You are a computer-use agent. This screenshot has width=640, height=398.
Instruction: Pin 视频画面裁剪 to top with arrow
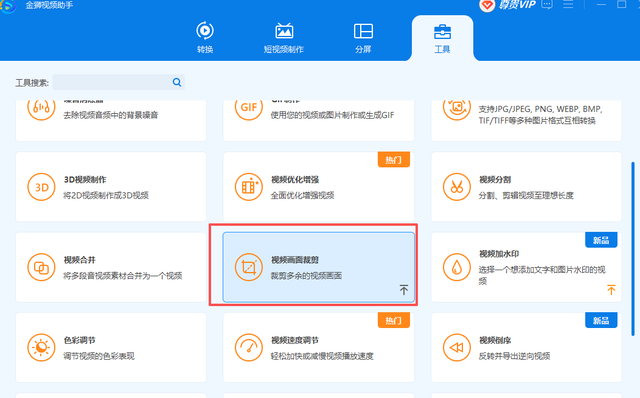pyautogui.click(x=404, y=289)
